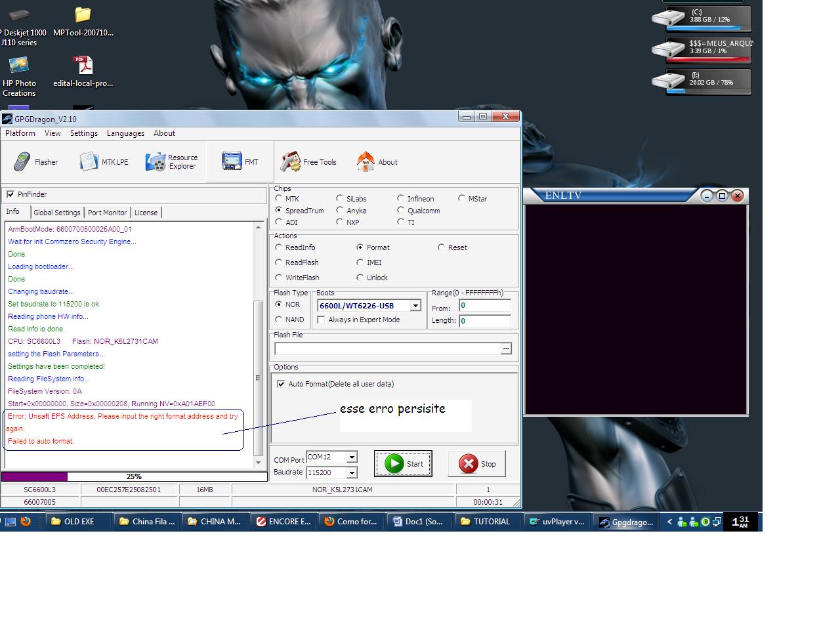840x630 pixels.
Task: Switch to the Info tab
Action: 13,211
